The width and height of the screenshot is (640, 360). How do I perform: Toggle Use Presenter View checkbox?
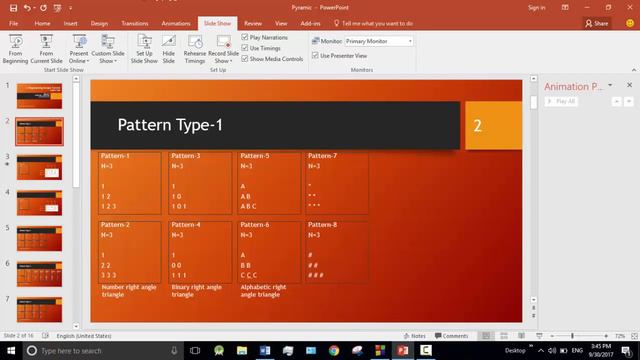point(315,55)
